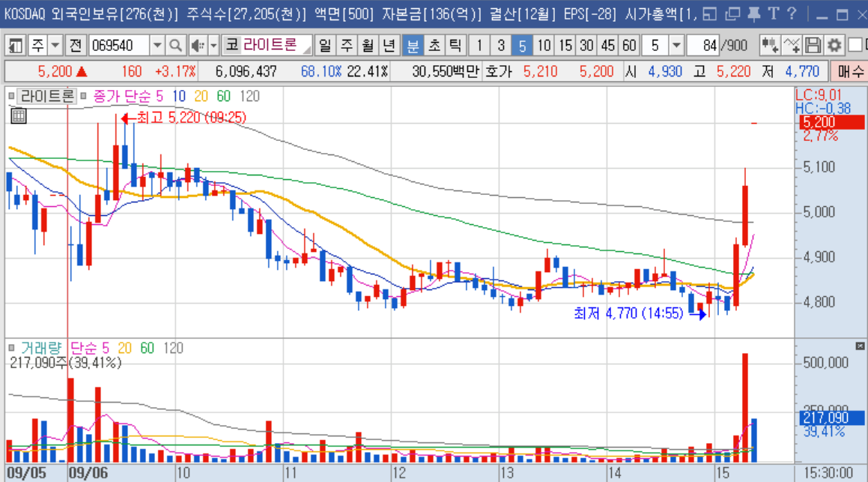Click the blue 217,090 volume axis tag
868x482 pixels.
coord(832,418)
